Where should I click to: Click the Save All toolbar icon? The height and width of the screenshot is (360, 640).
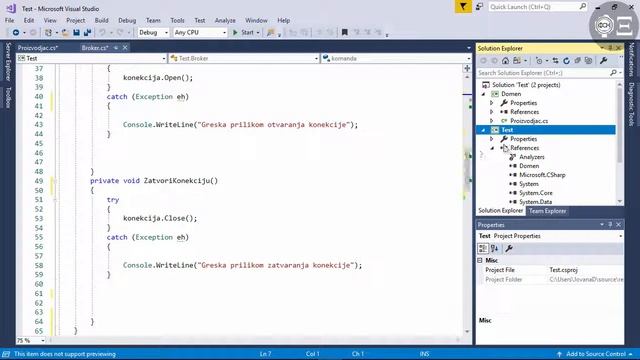(x=87, y=32)
